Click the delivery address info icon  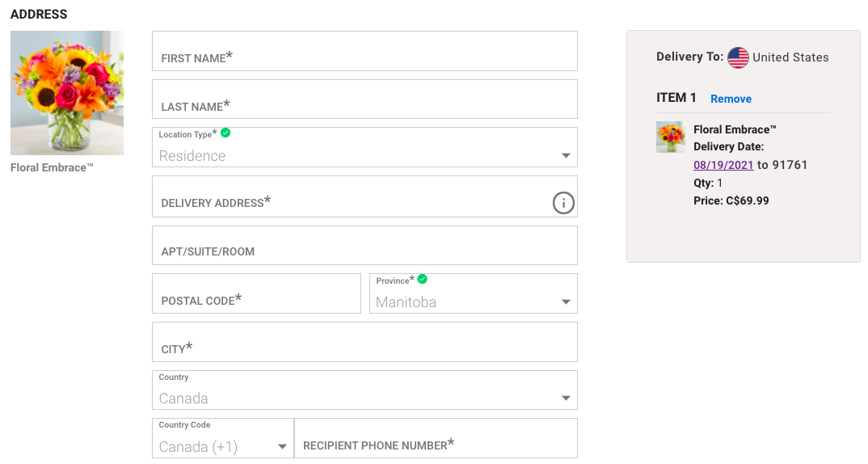(563, 203)
